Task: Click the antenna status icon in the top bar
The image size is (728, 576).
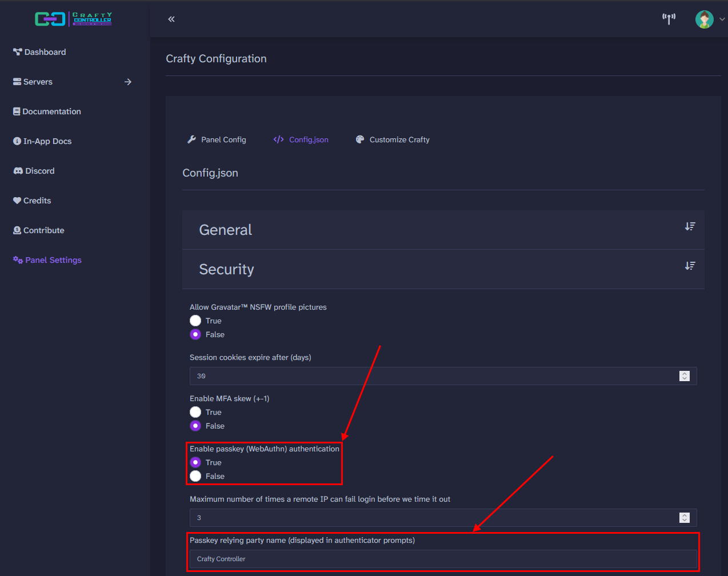Action: tap(668, 19)
